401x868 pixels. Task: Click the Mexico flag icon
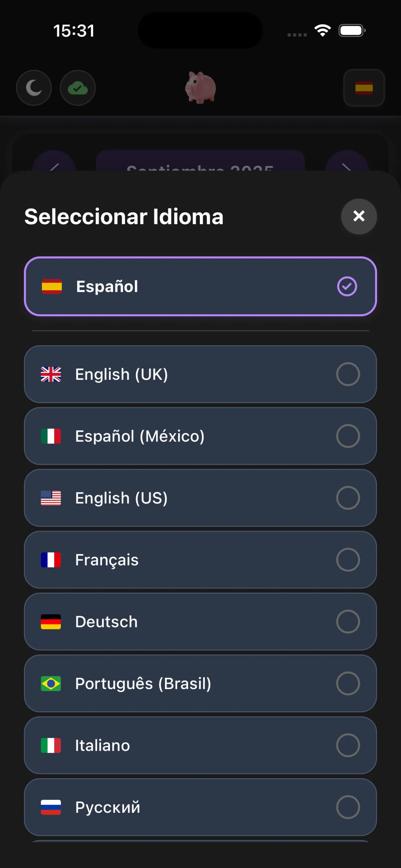[51, 436]
